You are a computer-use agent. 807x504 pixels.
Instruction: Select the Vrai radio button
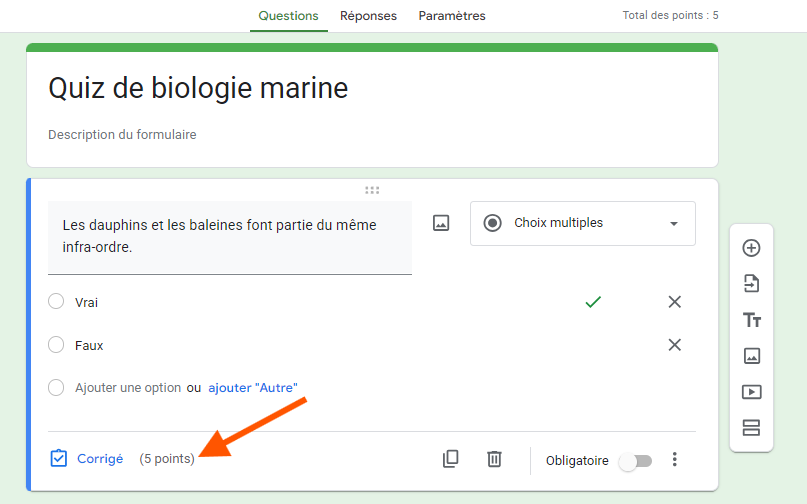click(x=56, y=301)
